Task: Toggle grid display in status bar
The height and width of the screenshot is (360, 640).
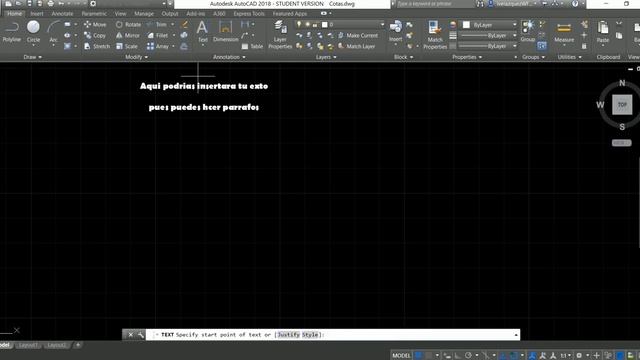Action: 418,356
